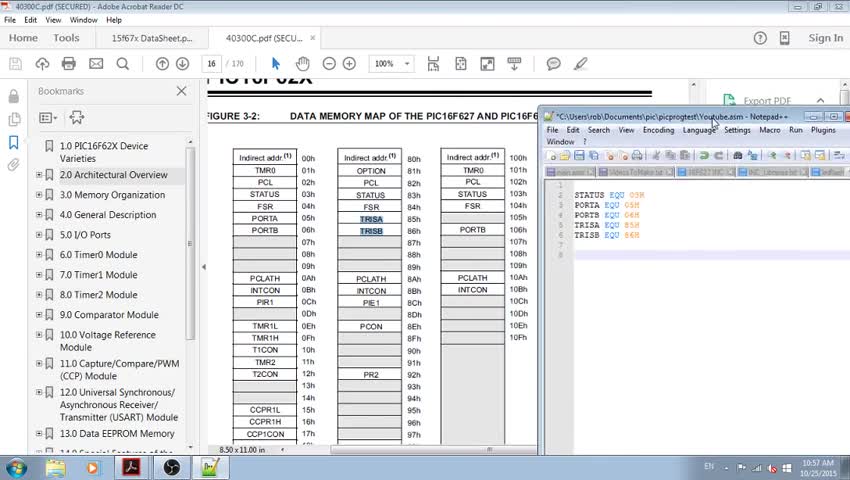Image resolution: width=850 pixels, height=480 pixels.
Task: Click the upload to cloud icon
Action: click(42, 64)
